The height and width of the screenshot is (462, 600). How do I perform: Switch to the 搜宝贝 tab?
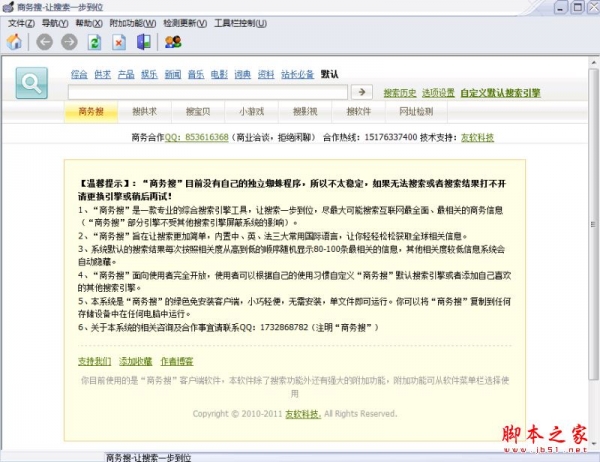198,112
